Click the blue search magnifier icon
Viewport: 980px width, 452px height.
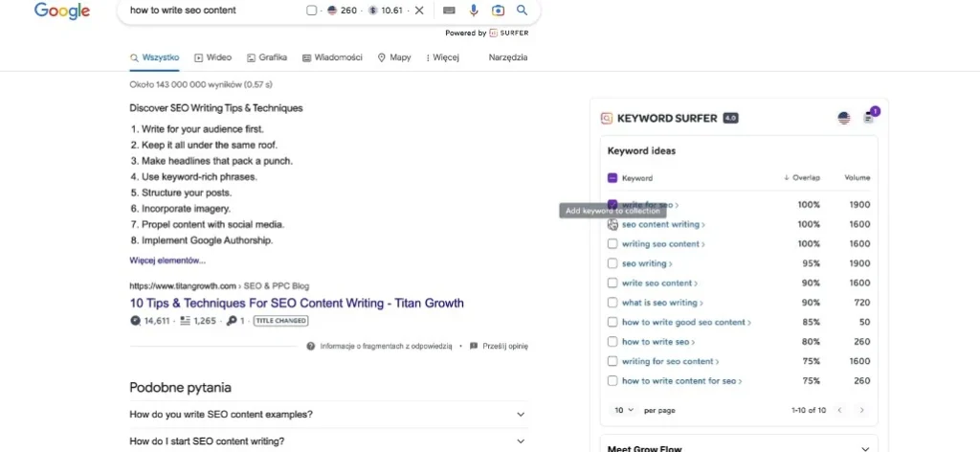[522, 11]
